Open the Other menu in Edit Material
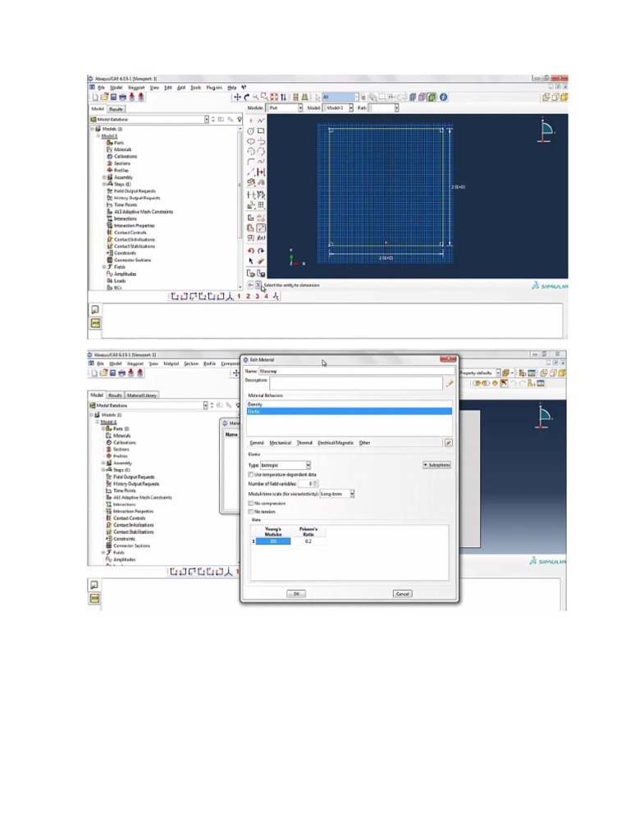Screen dimensions: 630x840 coord(365,443)
